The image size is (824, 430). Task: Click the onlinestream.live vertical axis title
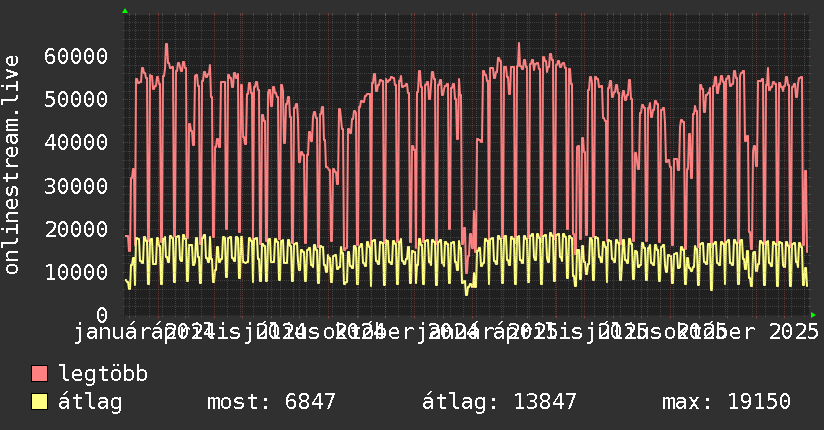[11, 165]
